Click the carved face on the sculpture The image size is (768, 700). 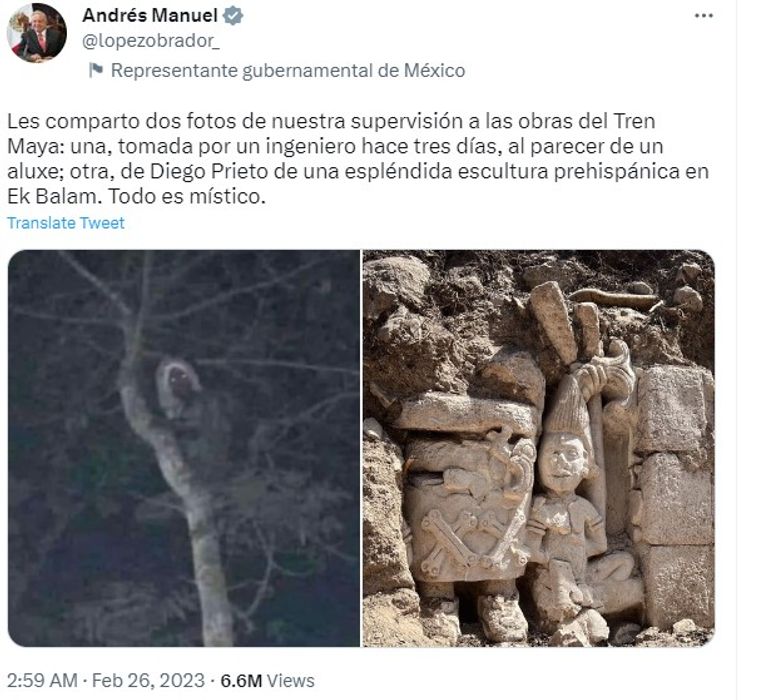coord(564,459)
